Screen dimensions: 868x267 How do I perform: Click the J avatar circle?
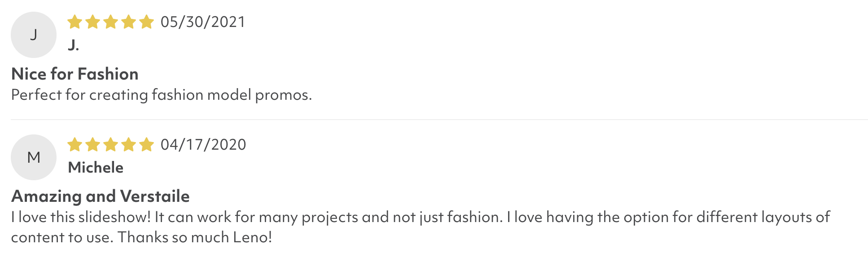[x=34, y=35]
